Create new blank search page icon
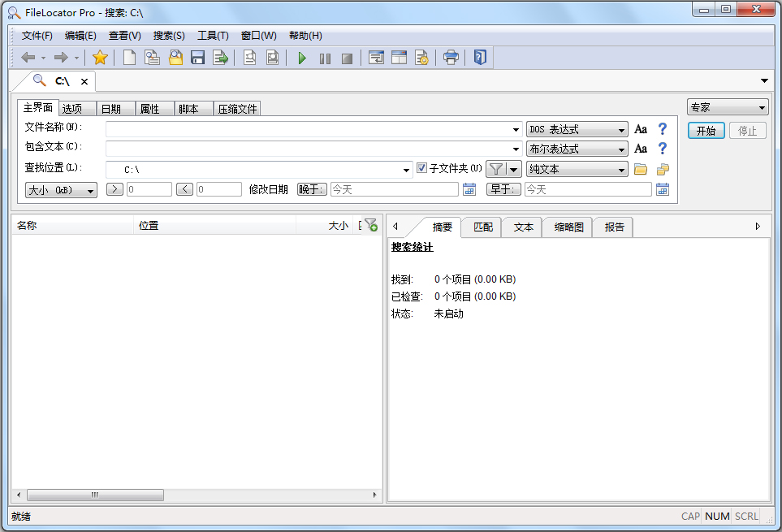 pos(129,58)
